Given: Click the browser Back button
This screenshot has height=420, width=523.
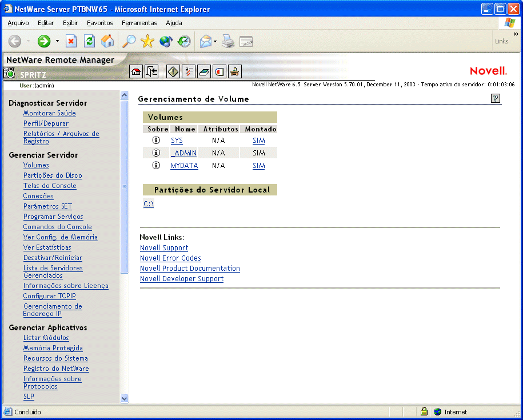Looking at the screenshot, I should tap(15, 41).
